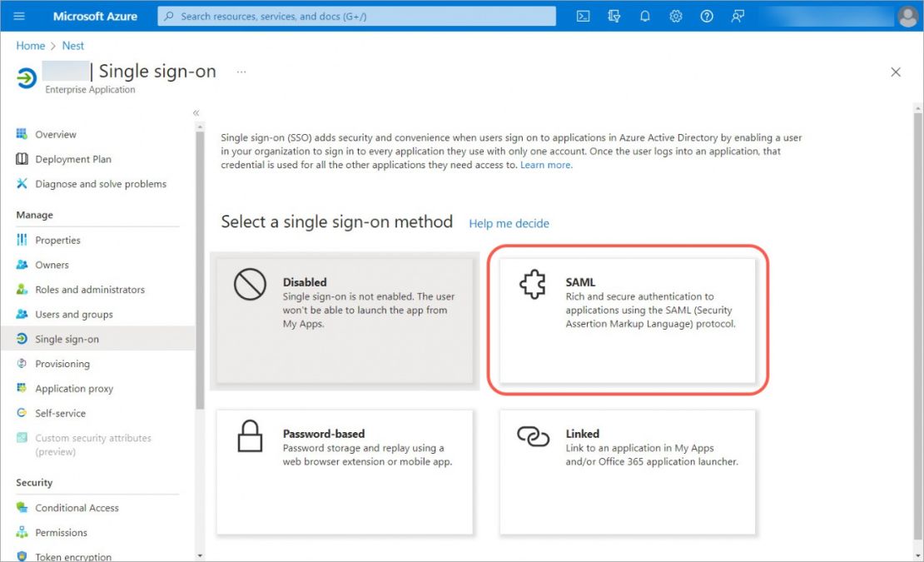Click the SAML puzzle piece icon
Image resolution: width=924 pixels, height=562 pixels.
pos(533,284)
